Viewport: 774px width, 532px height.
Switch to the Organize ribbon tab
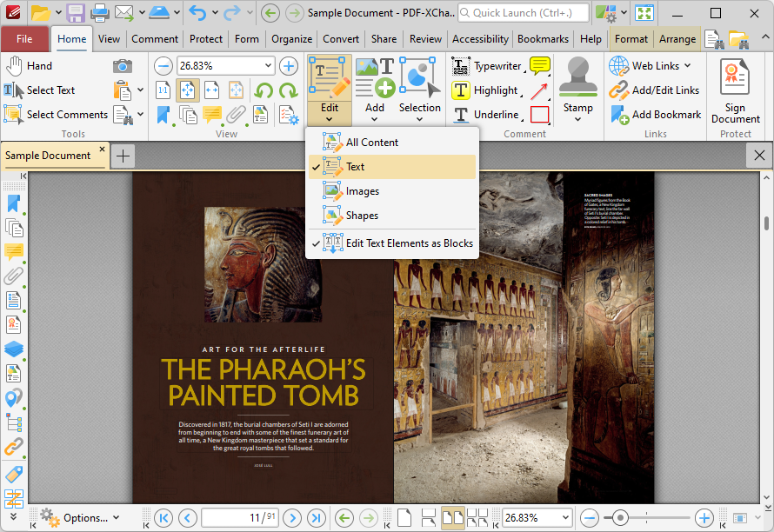pos(291,39)
